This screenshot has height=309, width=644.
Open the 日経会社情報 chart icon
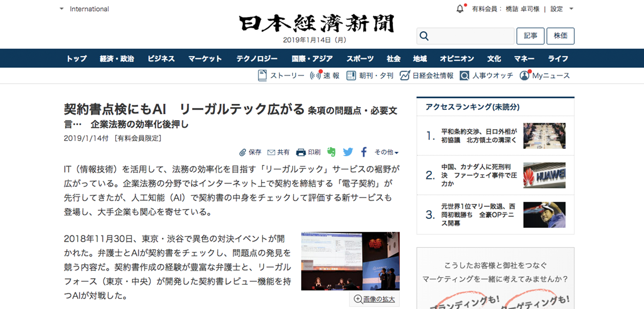[405, 75]
